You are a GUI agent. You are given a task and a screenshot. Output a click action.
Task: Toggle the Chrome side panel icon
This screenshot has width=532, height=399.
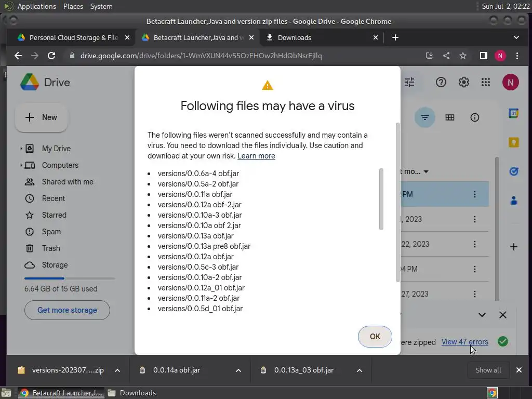click(484, 56)
